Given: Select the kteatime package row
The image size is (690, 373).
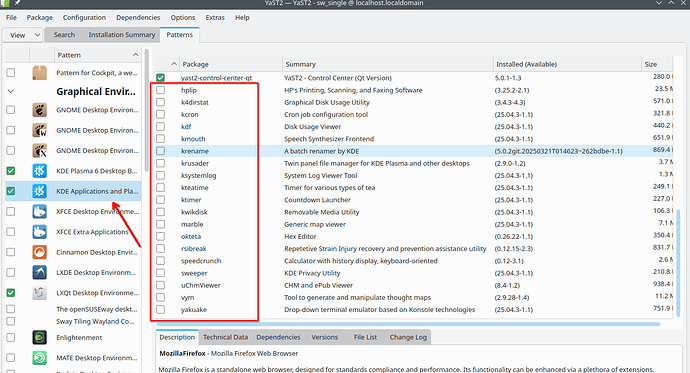Looking at the screenshot, I should [413, 187].
